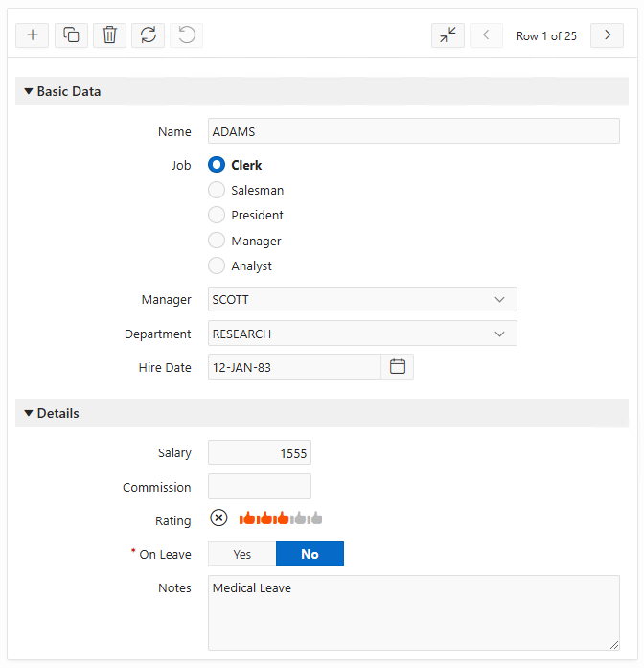Click the Salary label
Viewport: 644px width, 668px height.
[x=174, y=453]
